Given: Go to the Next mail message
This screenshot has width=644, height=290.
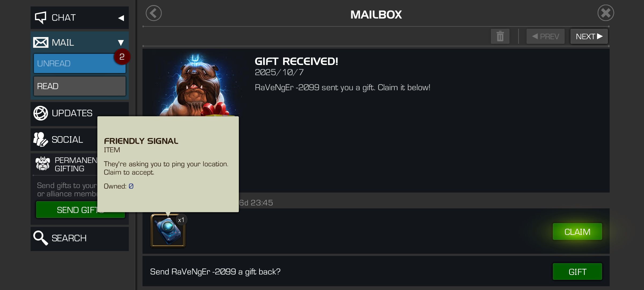Looking at the screenshot, I should click(x=589, y=36).
